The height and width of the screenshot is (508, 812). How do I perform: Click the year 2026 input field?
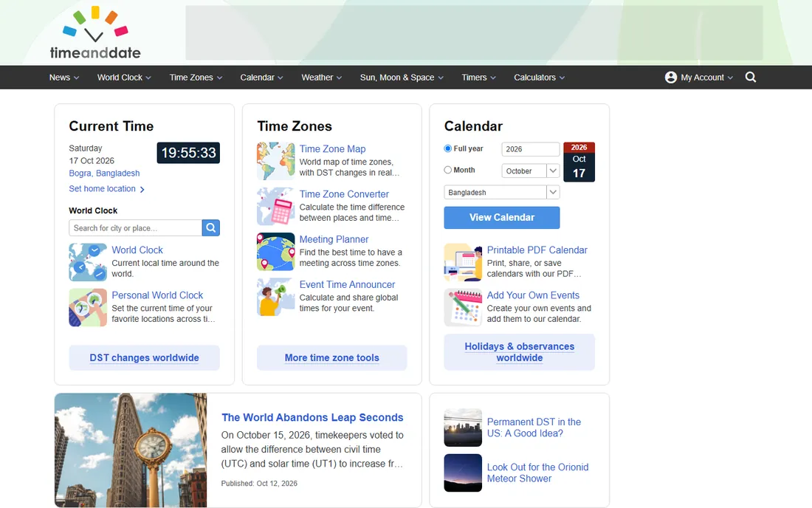pos(531,149)
